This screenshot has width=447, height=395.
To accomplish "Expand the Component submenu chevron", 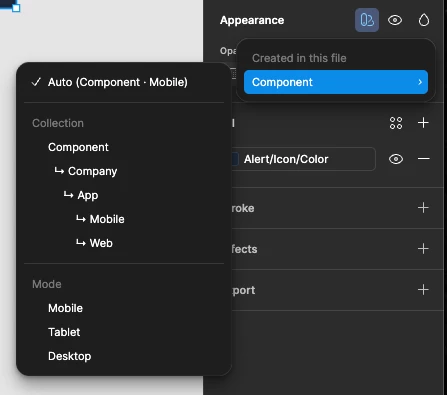I will (x=420, y=82).
